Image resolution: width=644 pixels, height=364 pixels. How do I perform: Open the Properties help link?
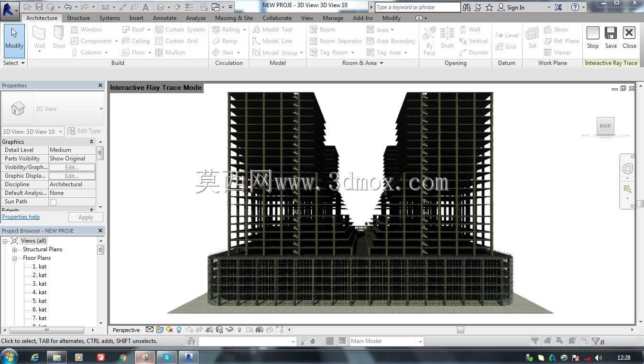21,217
